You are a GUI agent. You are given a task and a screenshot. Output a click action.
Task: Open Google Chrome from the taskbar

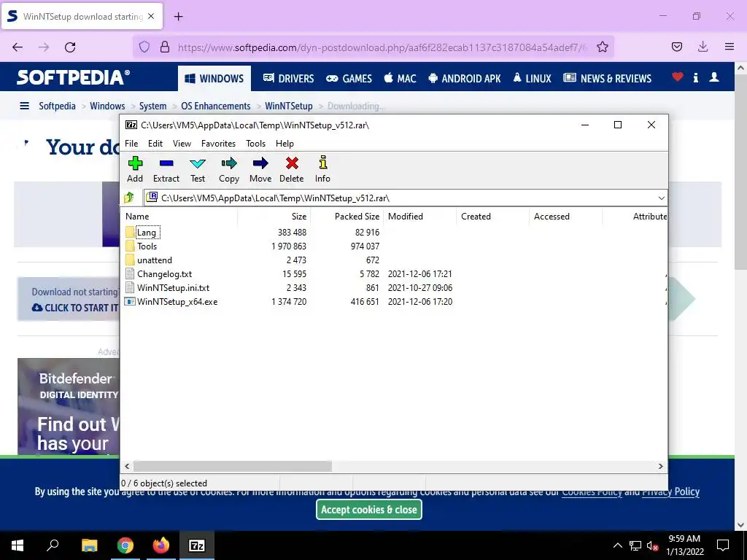[x=125, y=545]
